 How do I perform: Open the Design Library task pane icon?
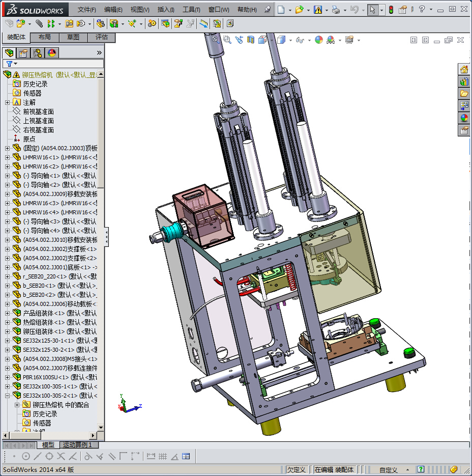point(464,81)
